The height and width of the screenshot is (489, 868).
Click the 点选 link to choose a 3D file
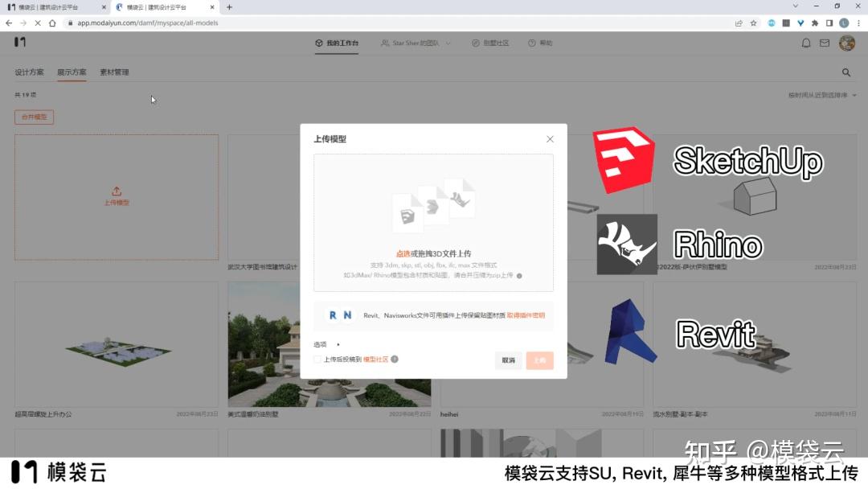tap(403, 253)
